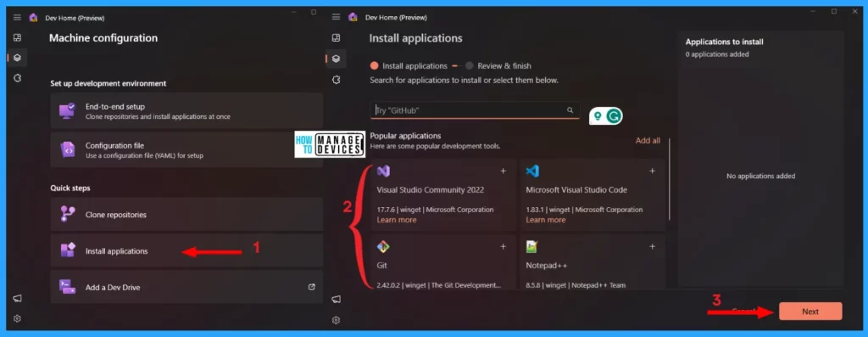Click the Grammarly lightbulb suggestion icon
This screenshot has height=337, width=868.
[598, 115]
